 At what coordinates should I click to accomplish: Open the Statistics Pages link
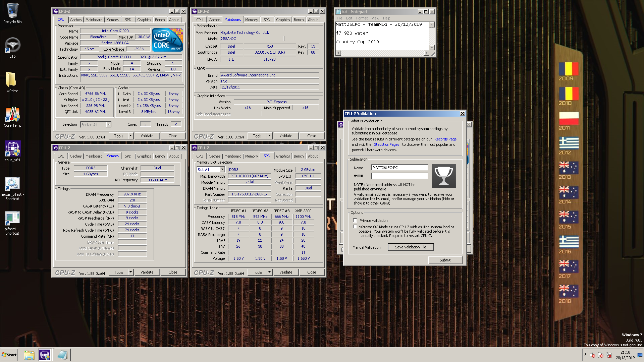387,144
